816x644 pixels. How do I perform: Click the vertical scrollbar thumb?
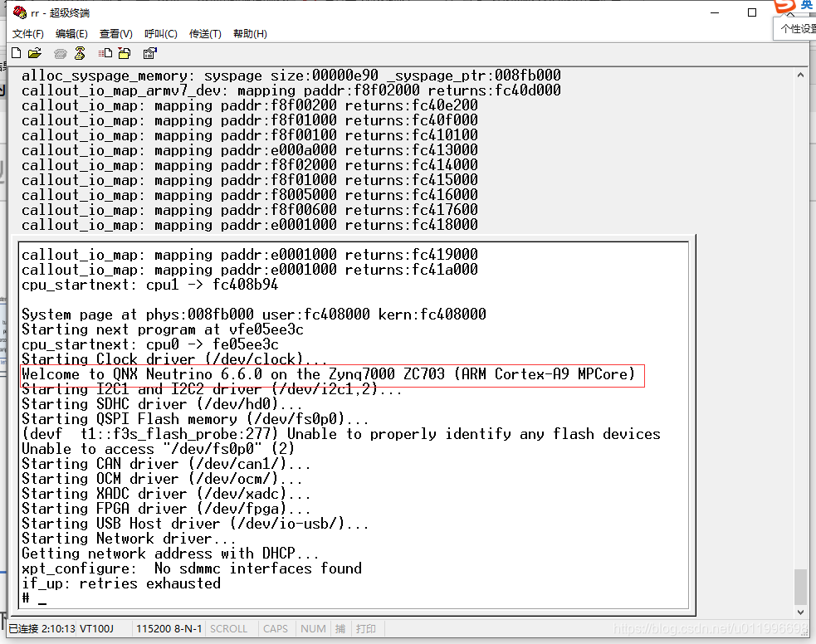point(800,588)
